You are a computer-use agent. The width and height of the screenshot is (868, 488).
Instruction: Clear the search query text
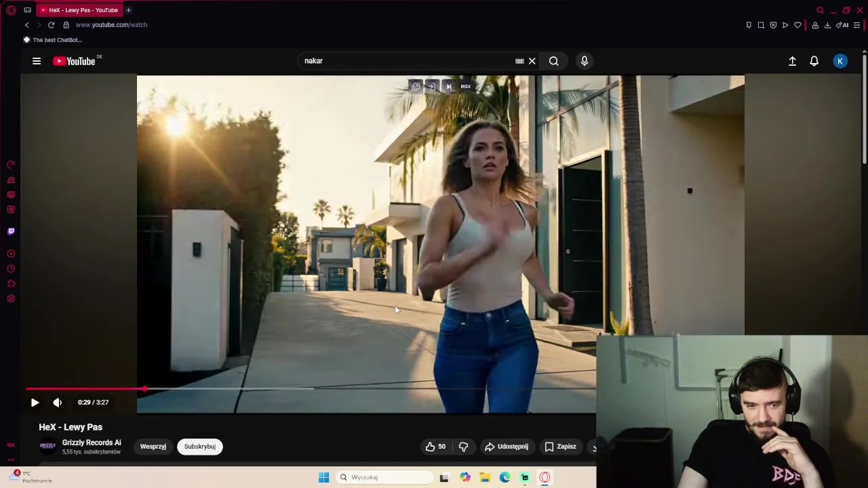point(532,61)
